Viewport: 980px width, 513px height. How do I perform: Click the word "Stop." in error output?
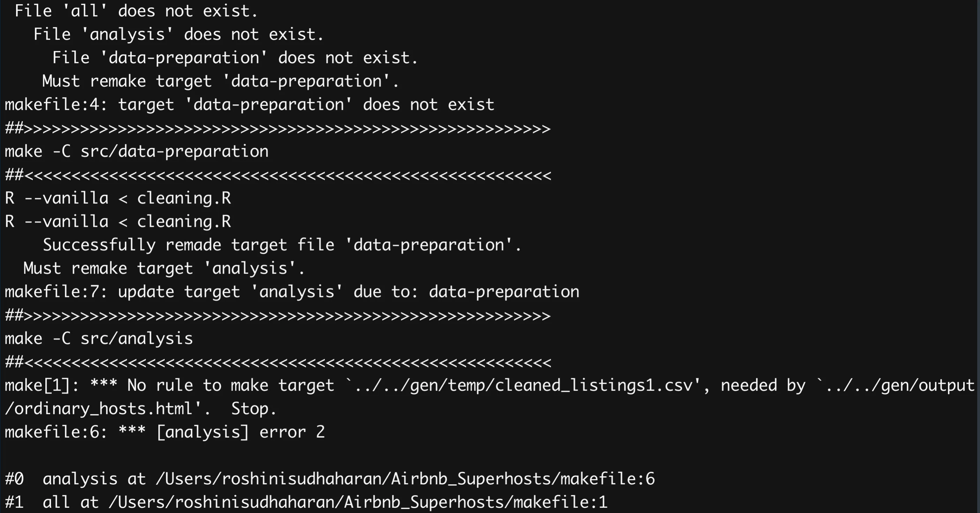pyautogui.click(x=253, y=409)
